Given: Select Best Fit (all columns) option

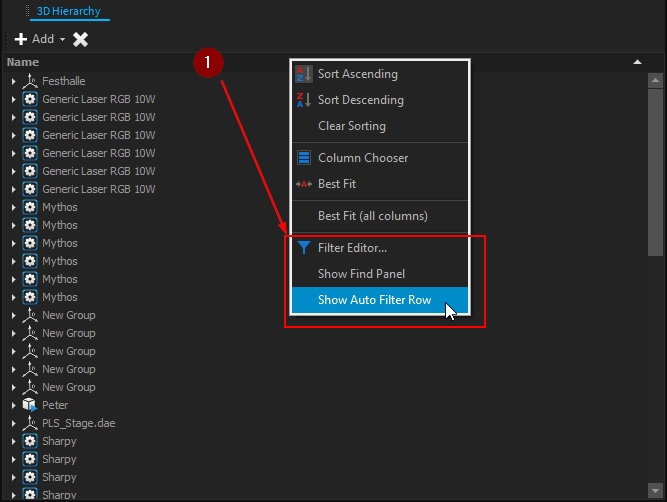Looking at the screenshot, I should point(372,216).
